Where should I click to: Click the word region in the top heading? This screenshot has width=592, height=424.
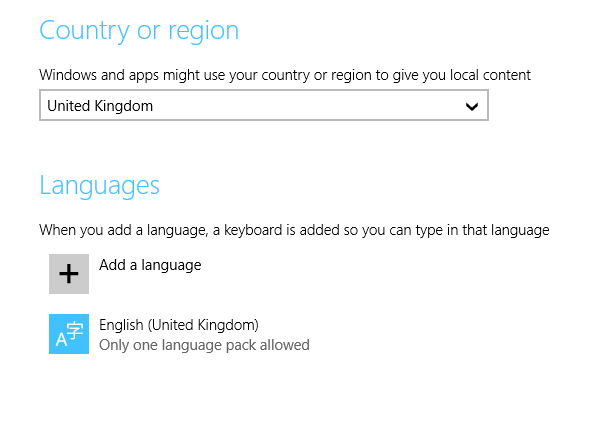click(203, 32)
